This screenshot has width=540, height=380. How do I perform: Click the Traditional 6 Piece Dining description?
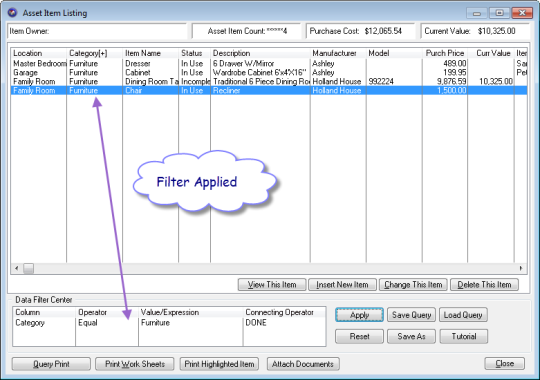point(261,82)
